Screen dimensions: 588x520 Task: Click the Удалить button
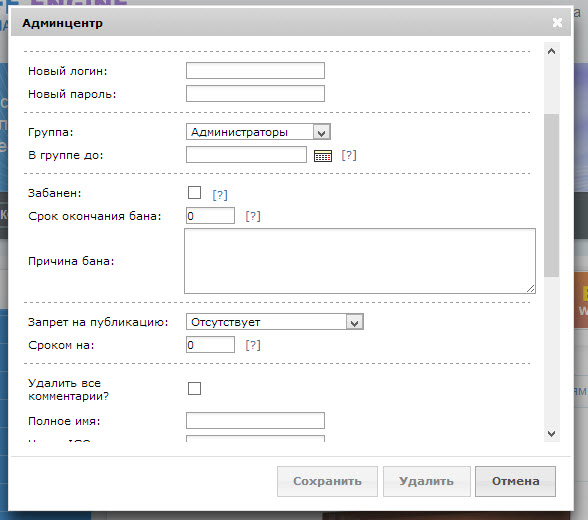click(426, 481)
